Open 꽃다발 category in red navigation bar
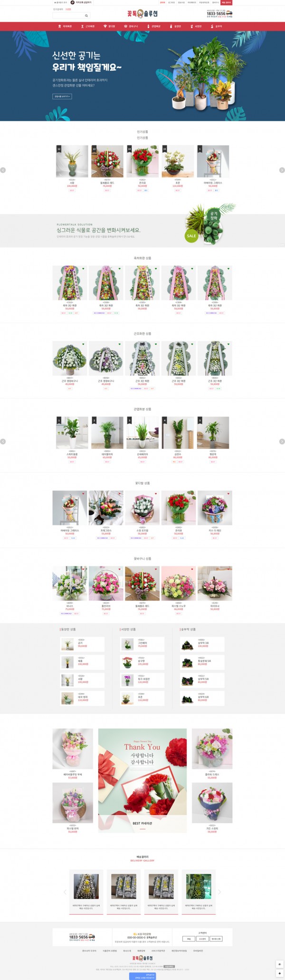 coord(110,27)
